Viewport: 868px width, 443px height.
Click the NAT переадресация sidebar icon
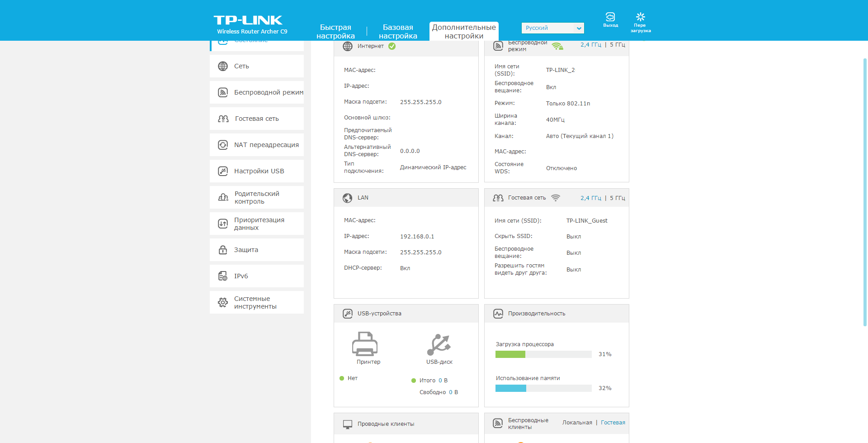(223, 145)
